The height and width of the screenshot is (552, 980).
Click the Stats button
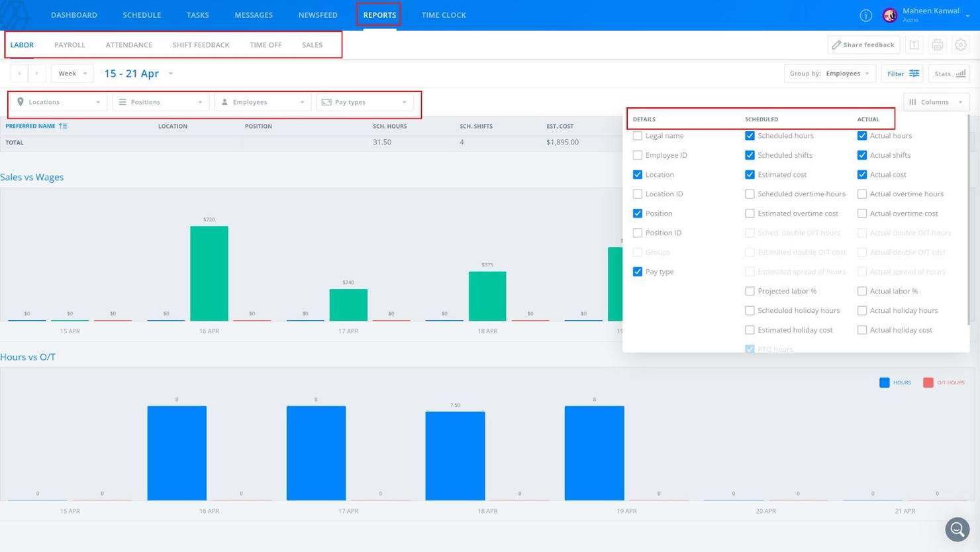(x=949, y=74)
